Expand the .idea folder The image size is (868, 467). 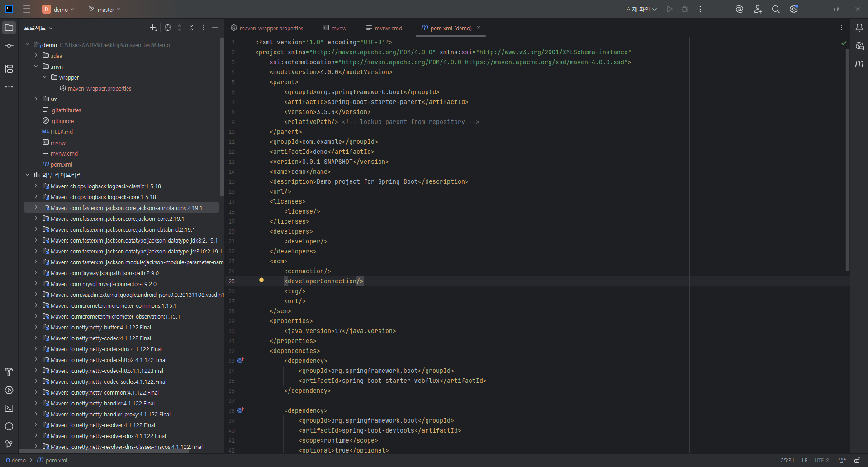36,56
